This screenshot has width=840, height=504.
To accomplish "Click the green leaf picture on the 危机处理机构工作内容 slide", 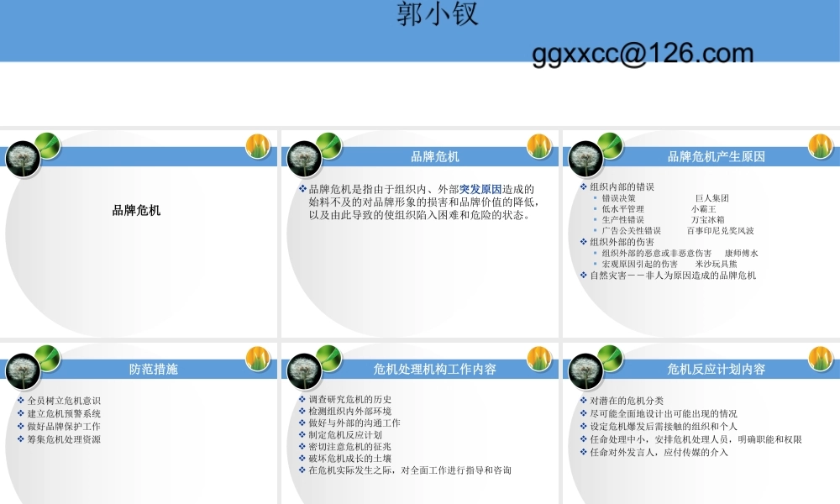I will pos(328,359).
